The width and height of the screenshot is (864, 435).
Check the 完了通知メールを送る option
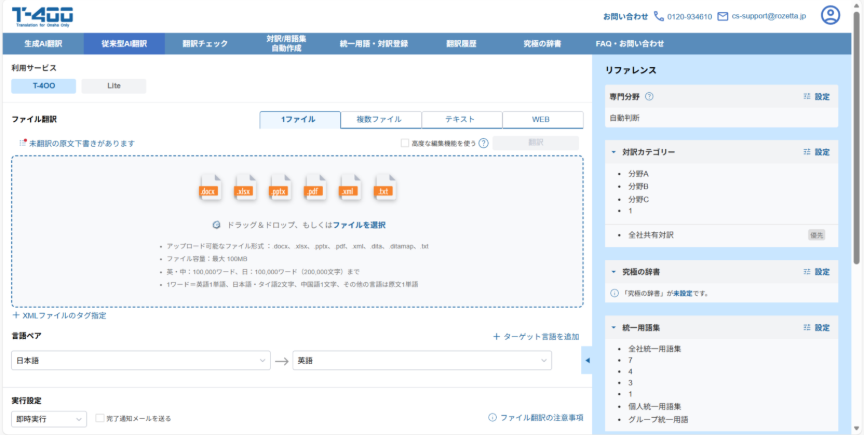tap(100, 418)
